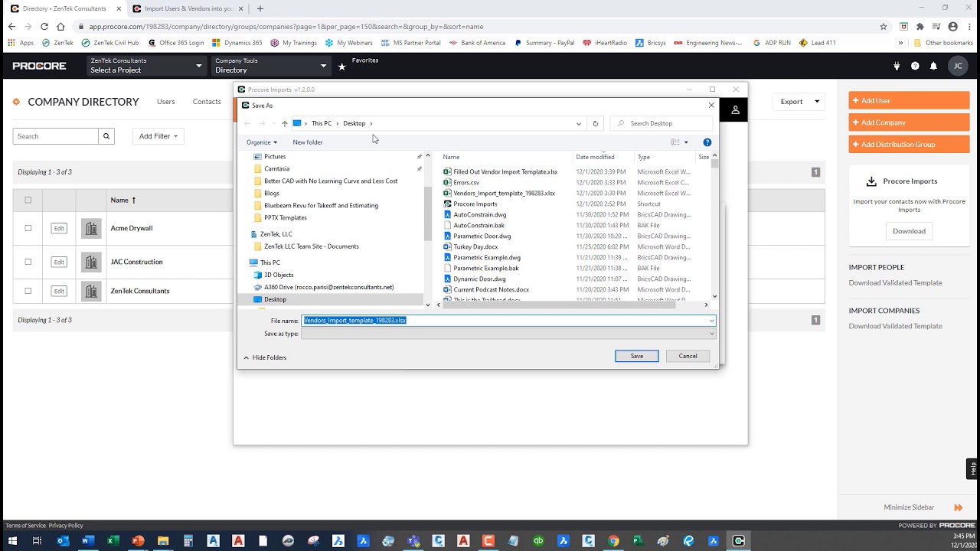Select Procore Imports shortcut in file list
Screen dimensions: 980x551
tap(475, 204)
